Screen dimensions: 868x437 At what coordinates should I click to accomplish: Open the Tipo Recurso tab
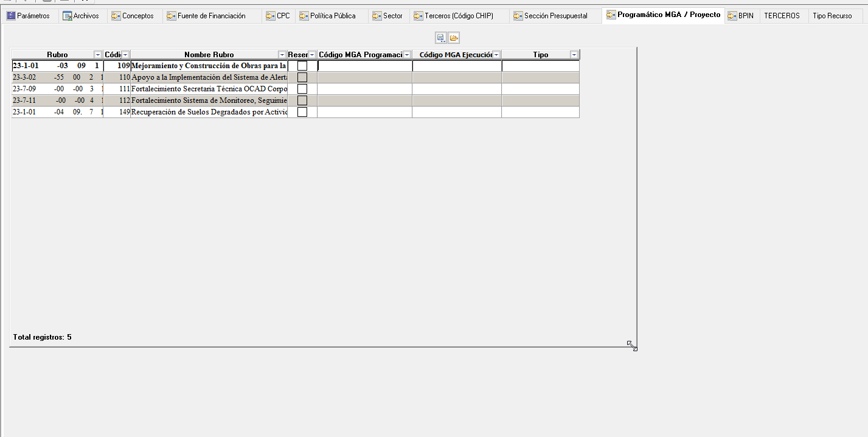[832, 16]
